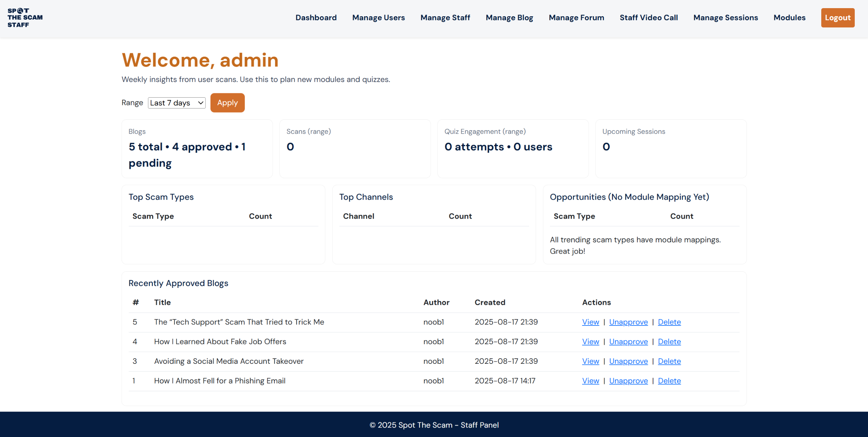View the Tech Support scam blog
Screen dimensions: 868x437
[x=590, y=322]
